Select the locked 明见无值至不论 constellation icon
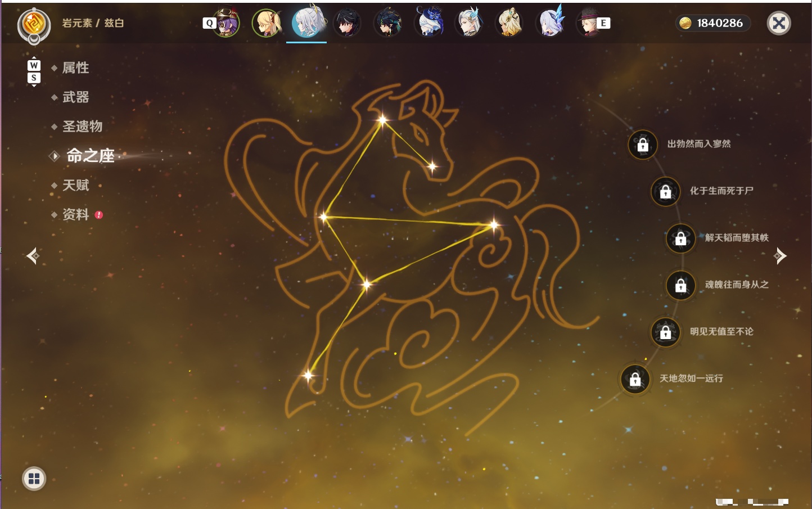This screenshot has height=509, width=812. 665,332
